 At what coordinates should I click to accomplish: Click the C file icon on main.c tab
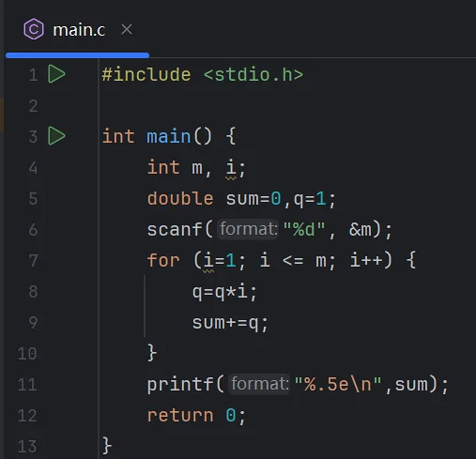click(x=34, y=29)
